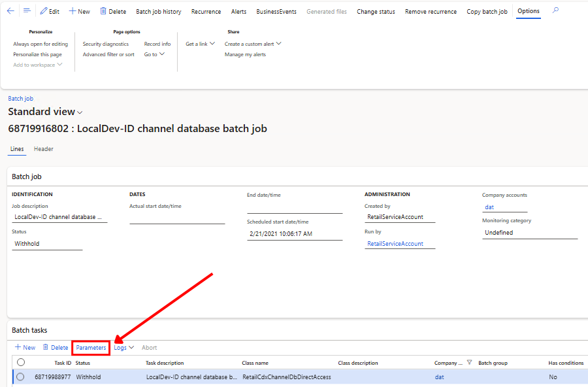Click the Withhold status cell in task row
This screenshot has width=588, height=387.
tap(88, 377)
